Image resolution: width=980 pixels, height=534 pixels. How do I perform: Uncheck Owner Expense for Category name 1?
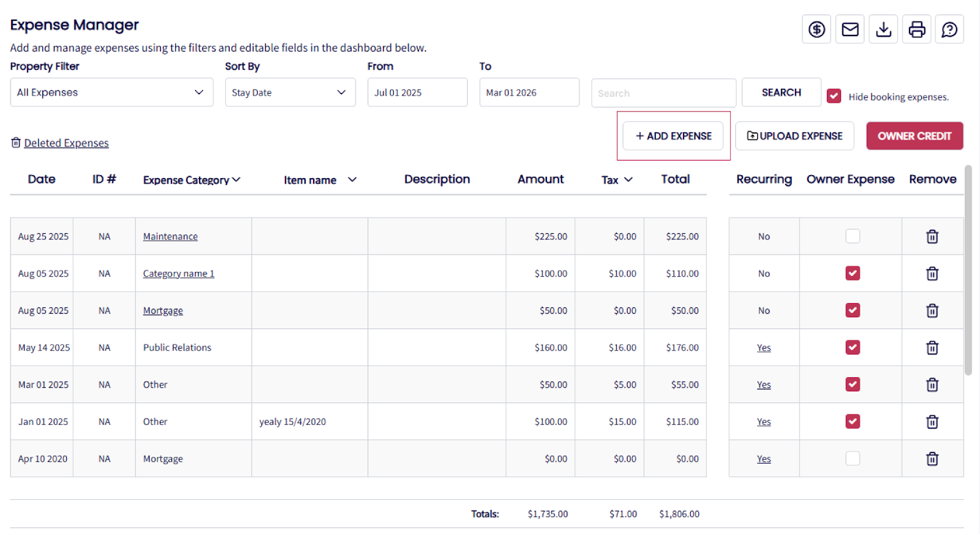(x=853, y=273)
